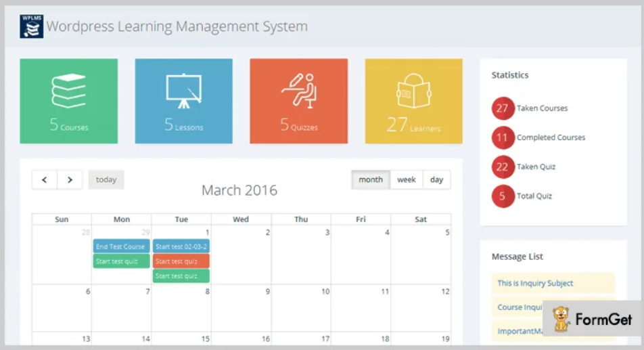Viewport: 644px width, 350px height.
Task: Go to next month in calendar
Action: pos(70,180)
